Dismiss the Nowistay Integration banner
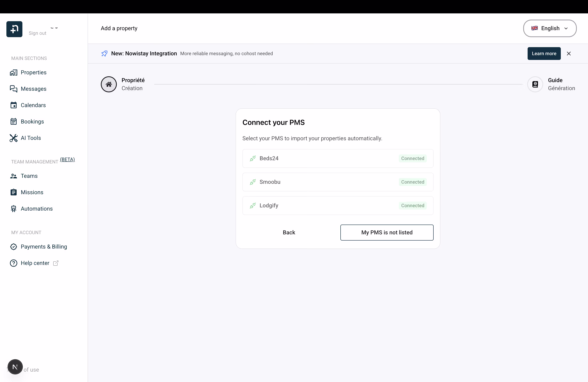Viewport: 588px width, 382px height. (x=569, y=54)
